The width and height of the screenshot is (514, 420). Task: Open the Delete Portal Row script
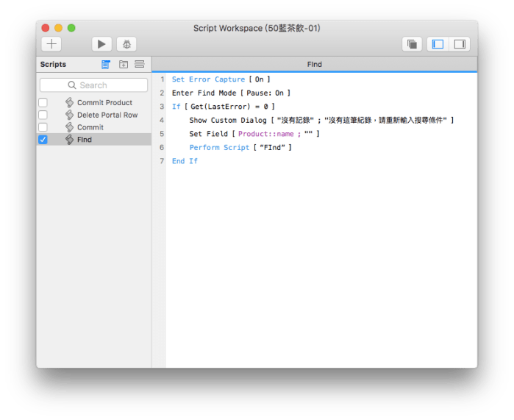107,115
